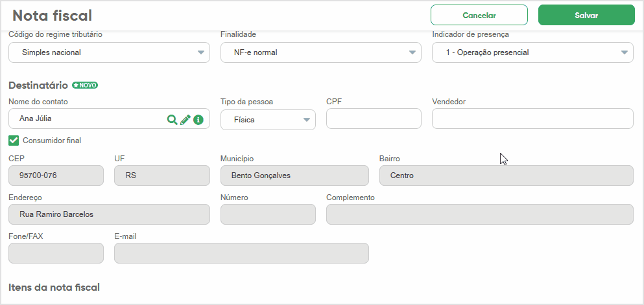Click the Vendedor input field

tap(532, 119)
